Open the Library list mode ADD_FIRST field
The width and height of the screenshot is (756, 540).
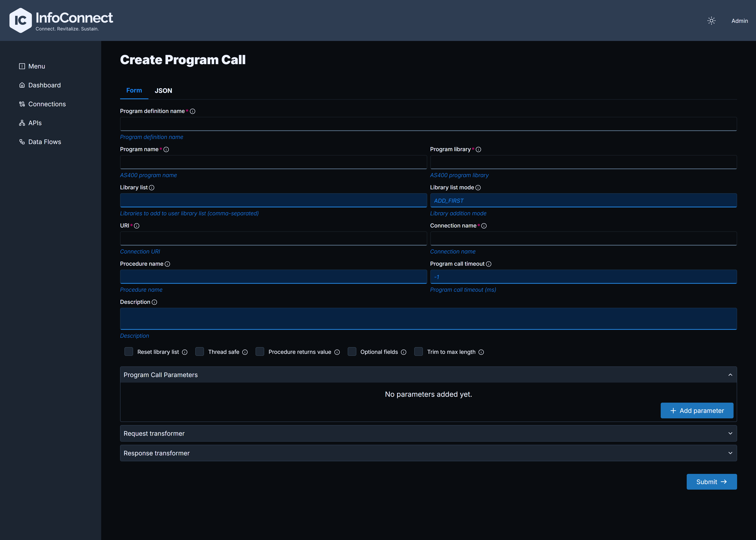[583, 201]
